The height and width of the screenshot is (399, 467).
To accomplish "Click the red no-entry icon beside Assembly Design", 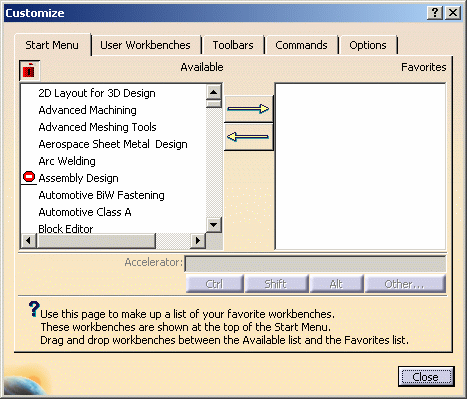I will 29,177.
